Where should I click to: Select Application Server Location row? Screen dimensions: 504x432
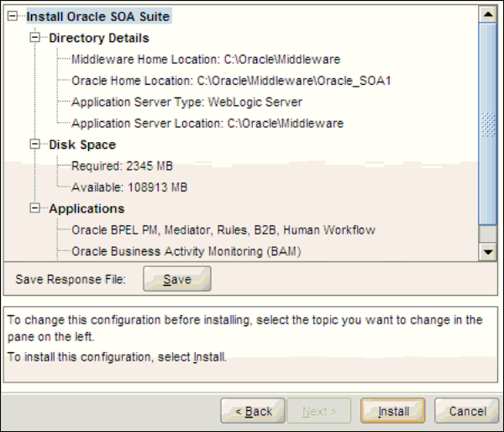207,124
